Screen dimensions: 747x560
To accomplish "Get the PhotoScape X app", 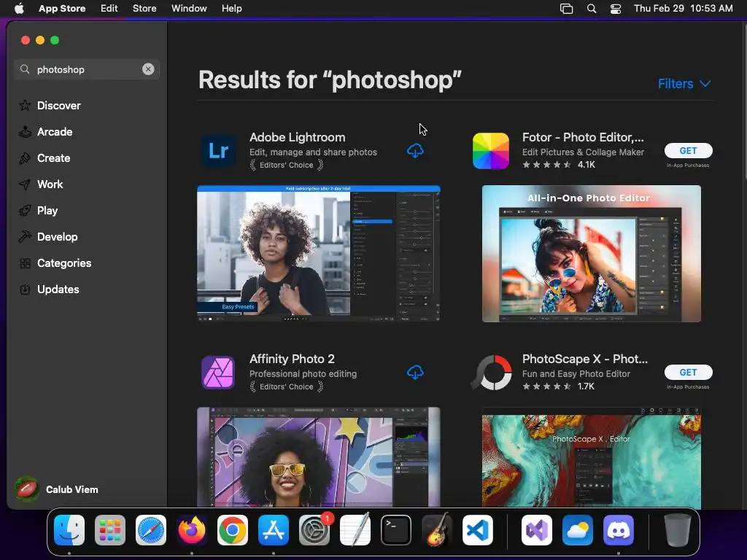I will pos(688,373).
